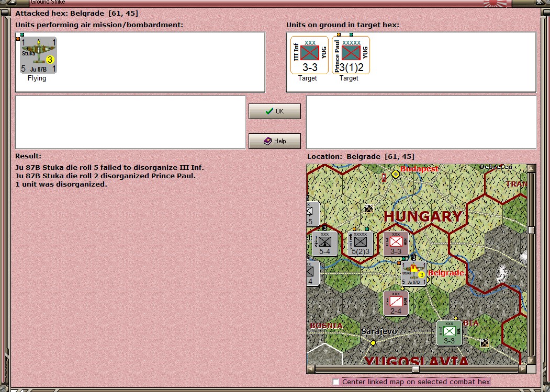Viewport: 550px width, 392px height.
Task: Click the empty right results list box
Action: (x=421, y=122)
